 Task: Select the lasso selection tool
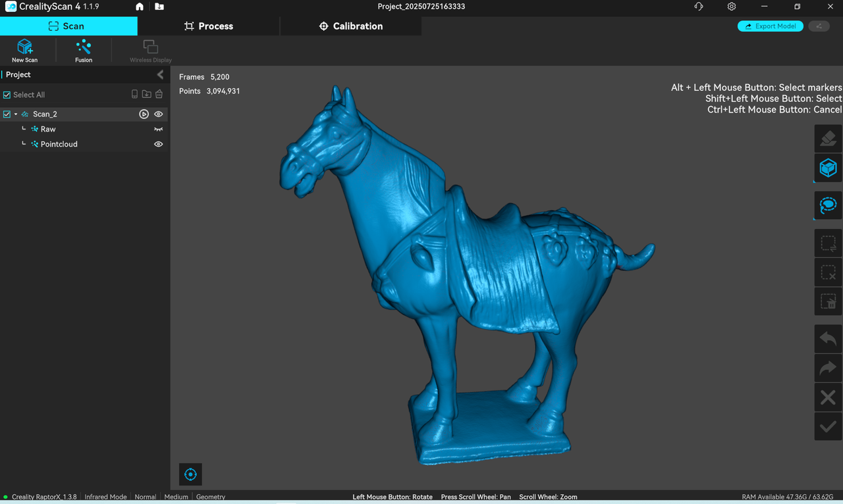coord(828,205)
